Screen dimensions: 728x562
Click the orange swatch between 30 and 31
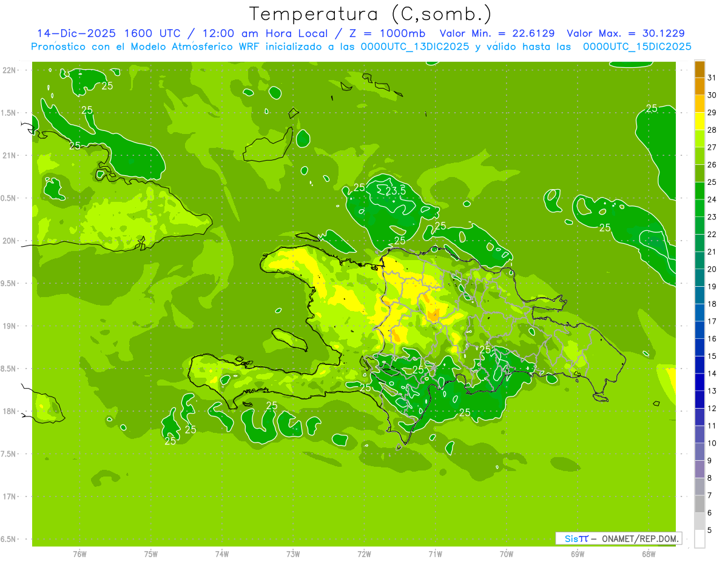699,86
